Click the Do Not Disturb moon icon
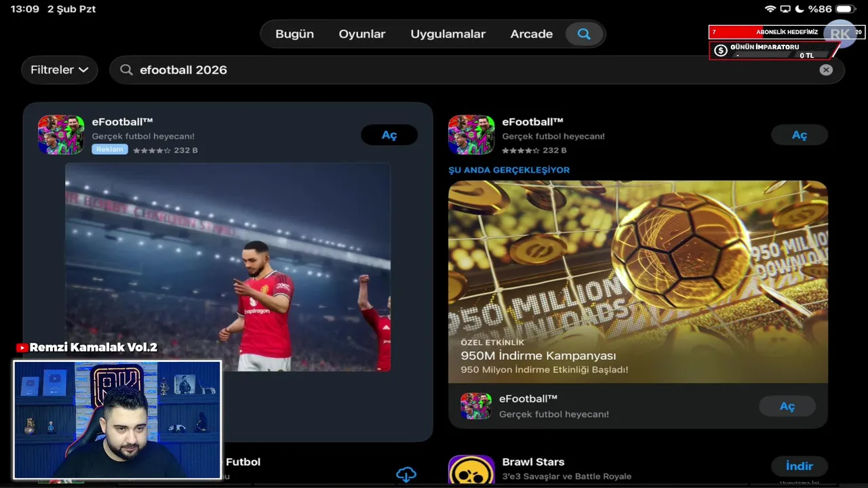 coord(800,9)
